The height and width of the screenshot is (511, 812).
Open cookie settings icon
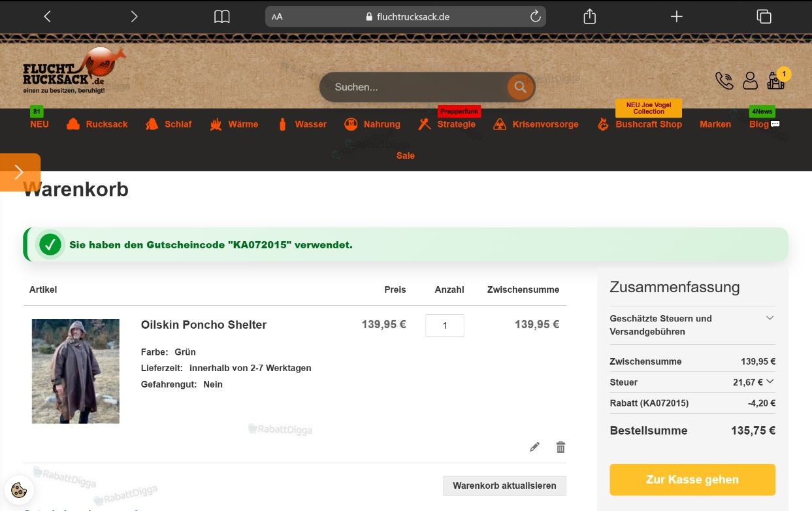pyautogui.click(x=19, y=490)
